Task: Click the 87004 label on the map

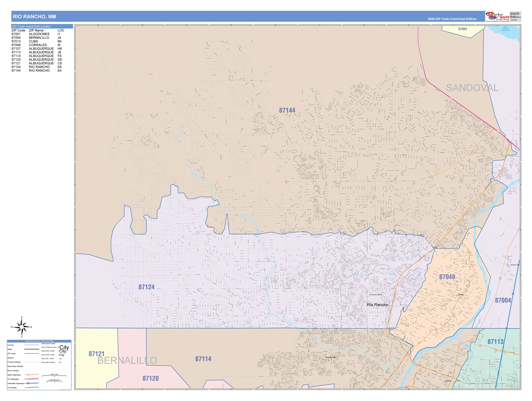Action: 503,300
